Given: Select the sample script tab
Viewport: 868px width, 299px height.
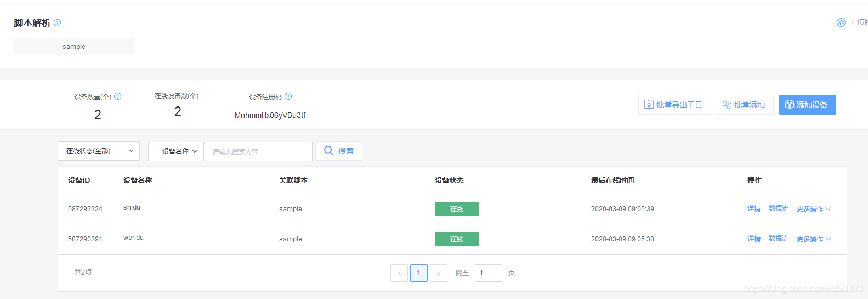Looking at the screenshot, I should (x=74, y=46).
